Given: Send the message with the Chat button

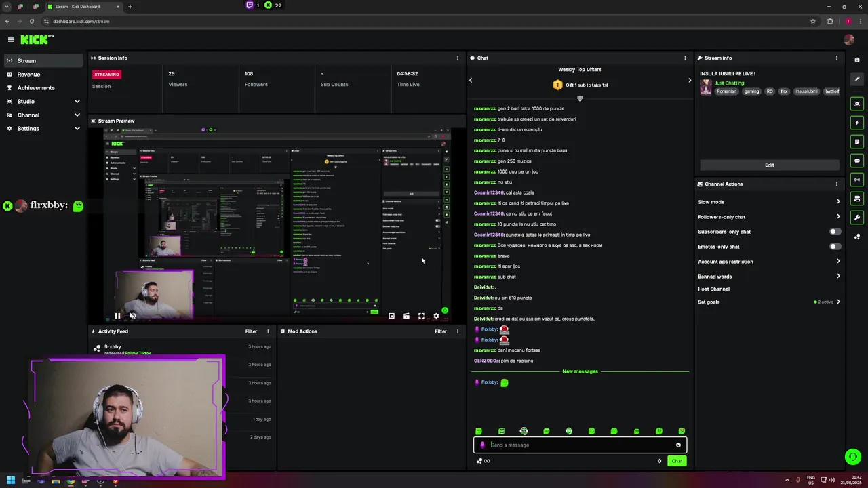Looking at the screenshot, I should 677,461.
